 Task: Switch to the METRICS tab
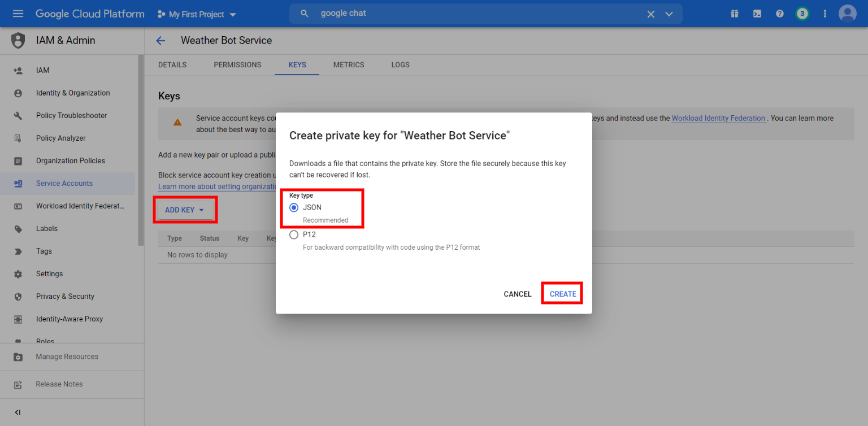348,64
